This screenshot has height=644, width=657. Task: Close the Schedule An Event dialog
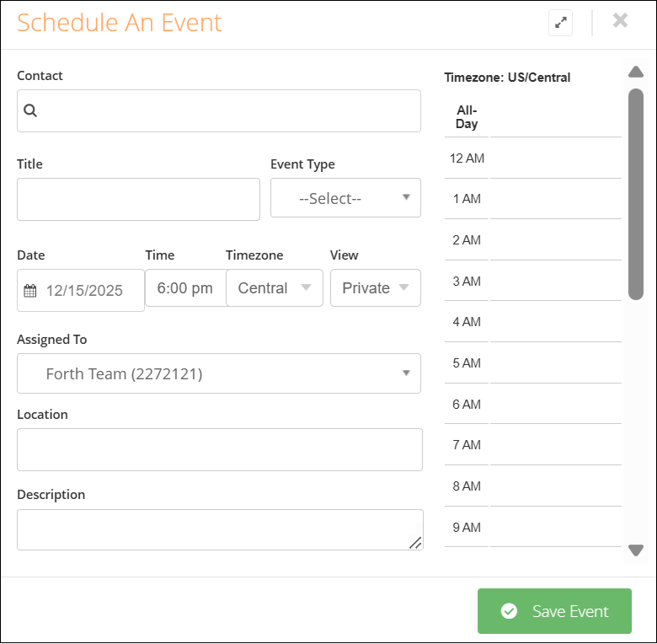pos(620,20)
